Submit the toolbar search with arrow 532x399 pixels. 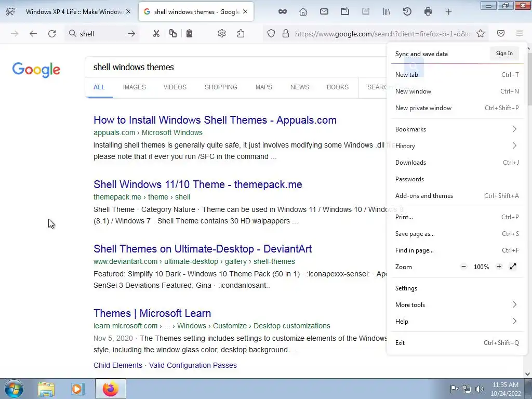[x=131, y=34]
